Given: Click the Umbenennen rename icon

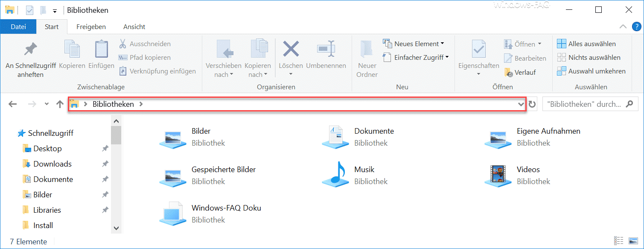Looking at the screenshot, I should [x=326, y=49].
